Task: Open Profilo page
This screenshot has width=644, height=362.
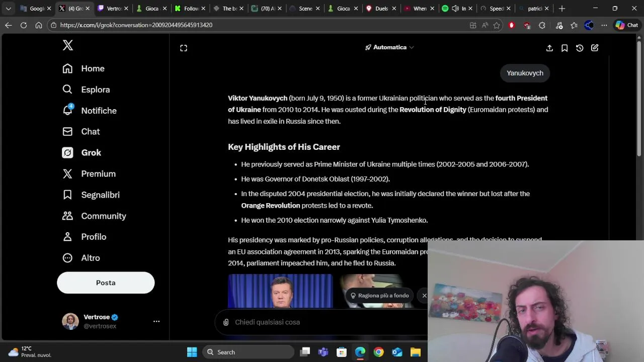Action: (x=84, y=237)
